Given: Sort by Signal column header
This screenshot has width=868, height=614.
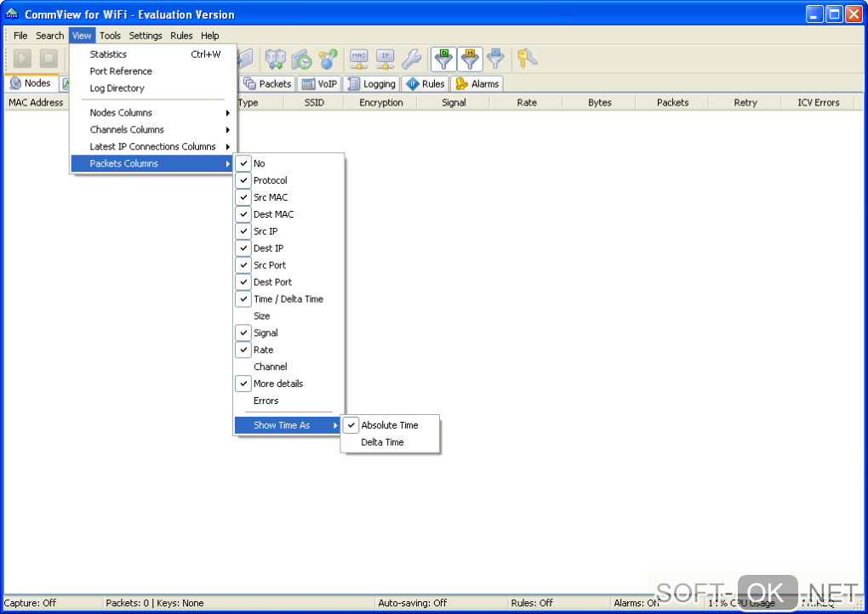Looking at the screenshot, I should tap(454, 102).
